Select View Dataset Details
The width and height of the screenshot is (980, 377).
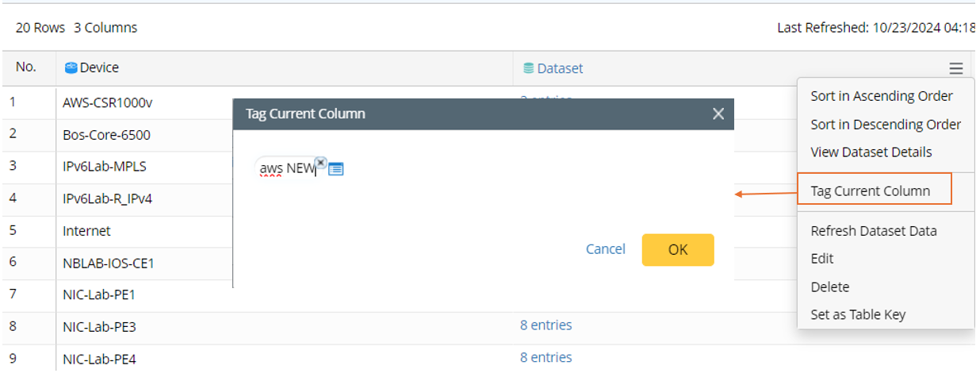pos(871,152)
